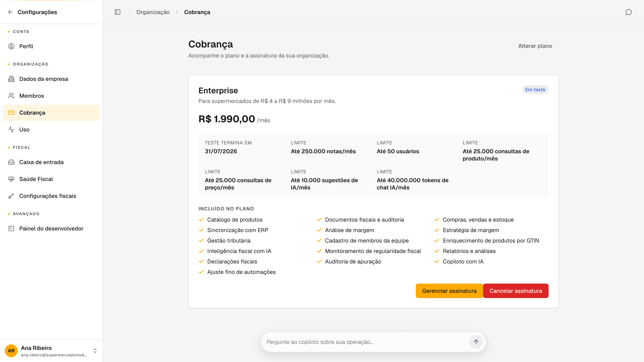This screenshot has width=644, height=362.
Task: Click Estratégia de margem feature
Action: click(471, 230)
